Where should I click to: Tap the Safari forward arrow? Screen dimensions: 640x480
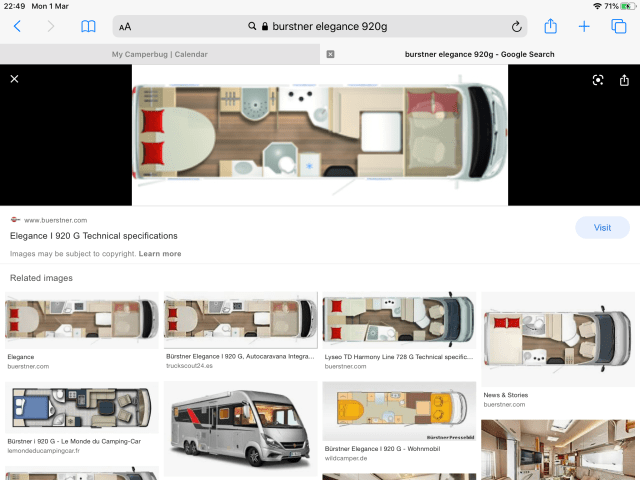51,27
